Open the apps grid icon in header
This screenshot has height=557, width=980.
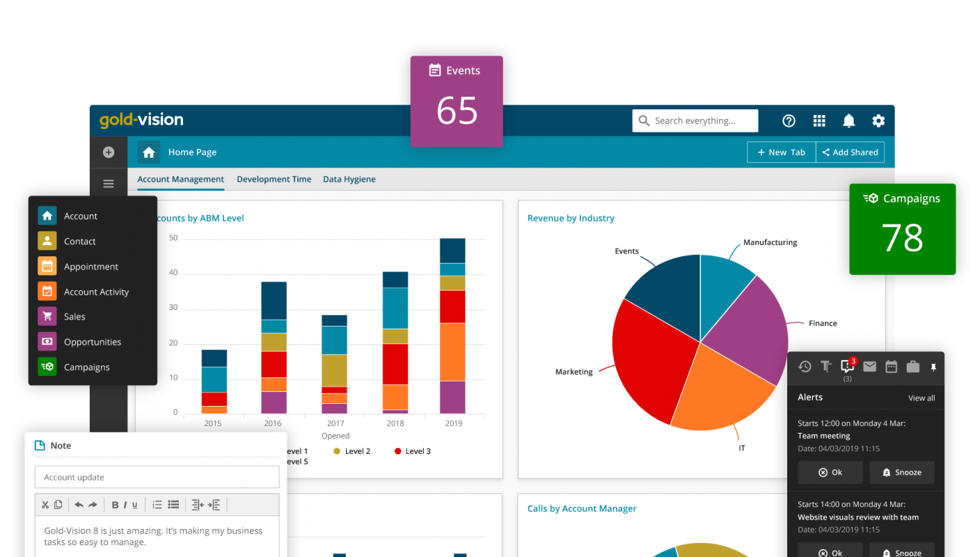[x=819, y=120]
